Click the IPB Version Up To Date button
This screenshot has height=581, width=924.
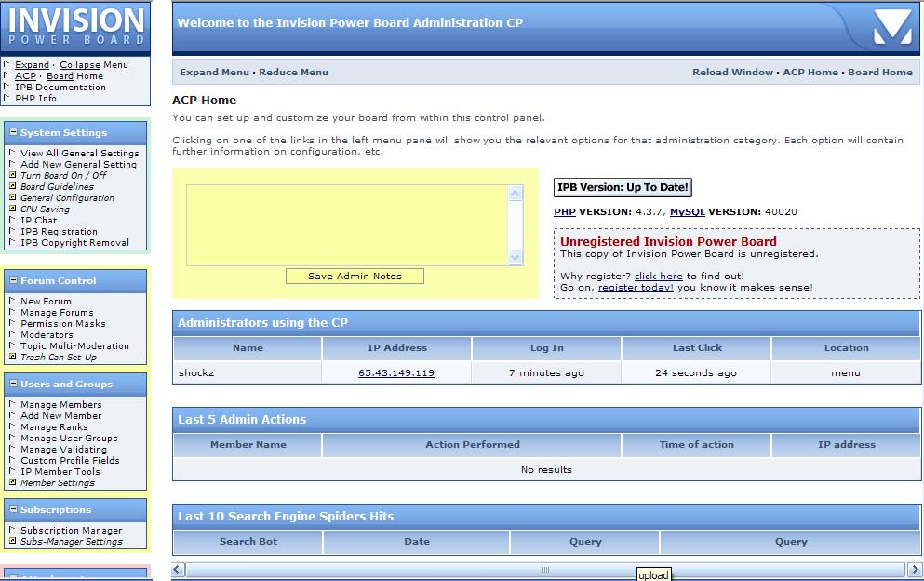pos(623,187)
